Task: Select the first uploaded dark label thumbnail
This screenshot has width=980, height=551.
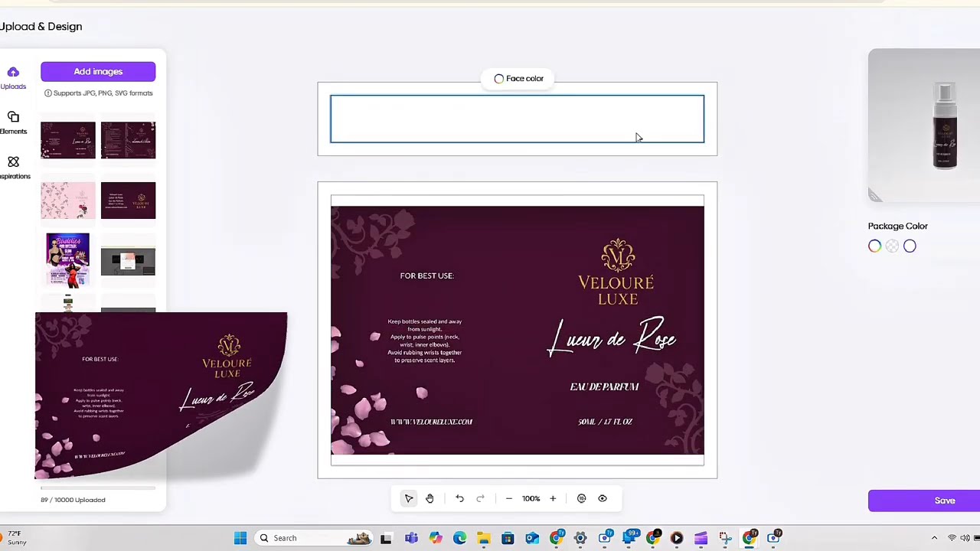Action: (x=68, y=140)
